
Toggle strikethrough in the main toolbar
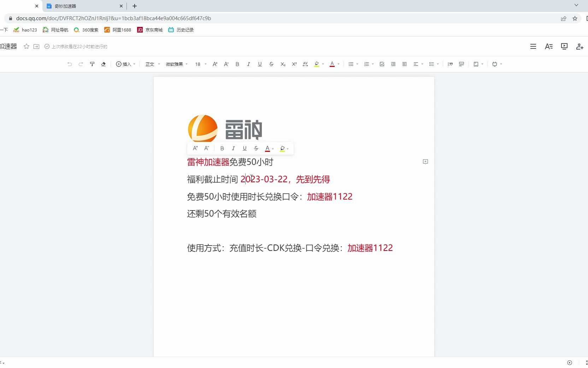(271, 64)
